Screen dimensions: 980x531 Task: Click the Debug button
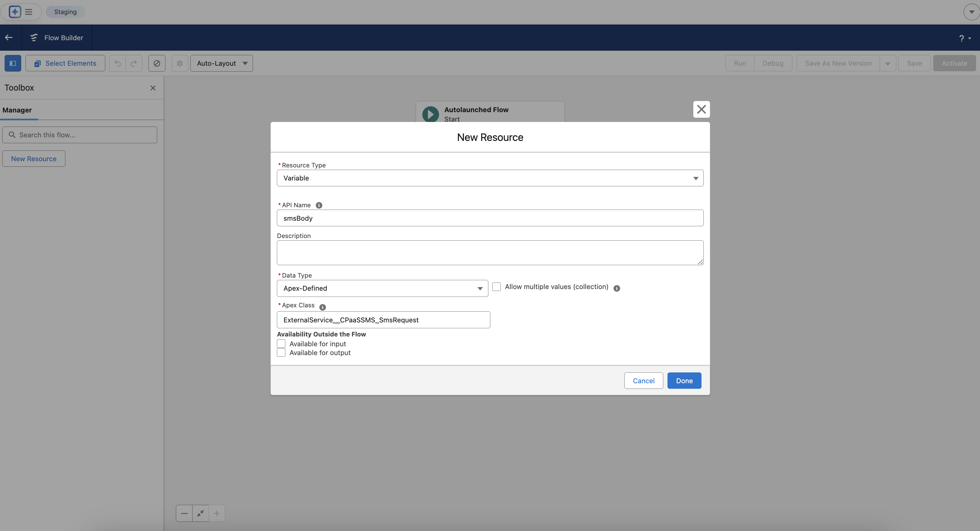tap(773, 63)
